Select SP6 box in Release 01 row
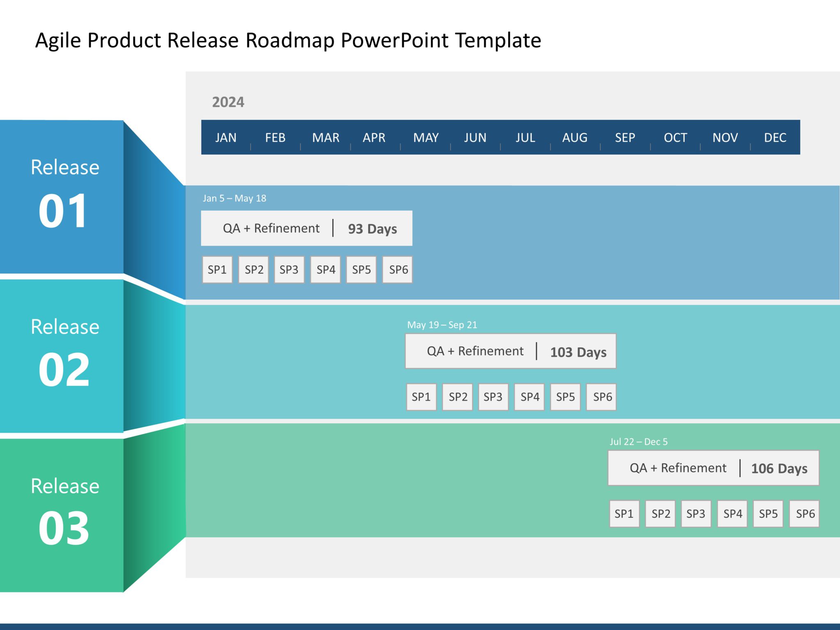840x630 pixels. (x=398, y=270)
